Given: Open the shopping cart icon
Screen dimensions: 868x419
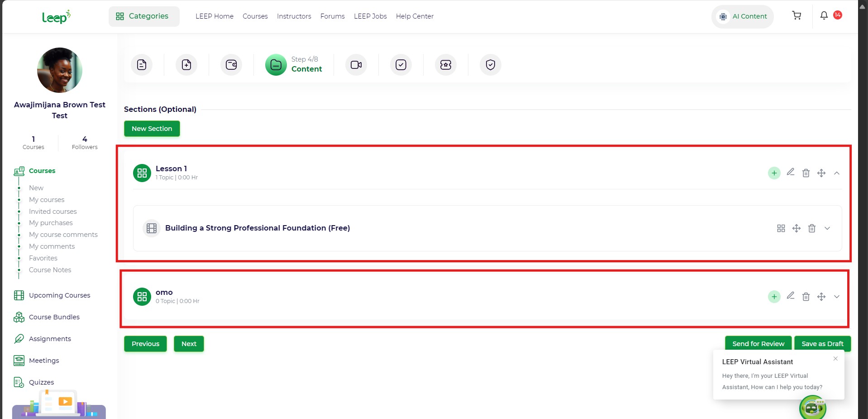Looking at the screenshot, I should pos(796,16).
